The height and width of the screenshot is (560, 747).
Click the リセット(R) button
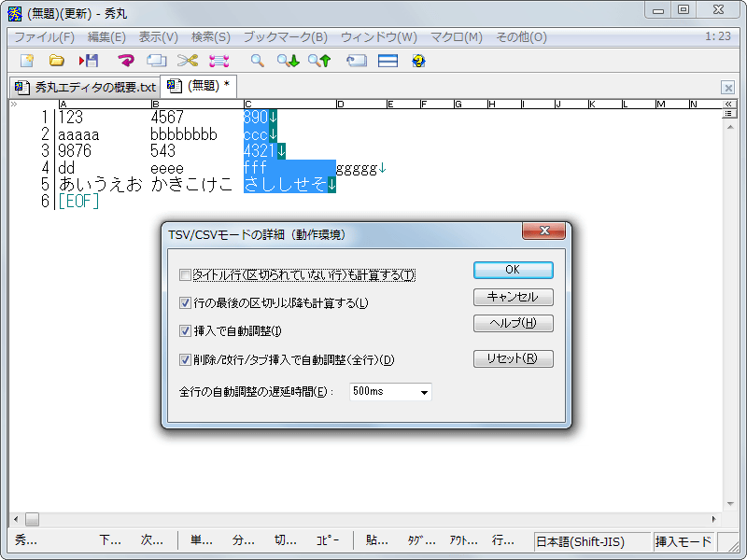(x=513, y=358)
